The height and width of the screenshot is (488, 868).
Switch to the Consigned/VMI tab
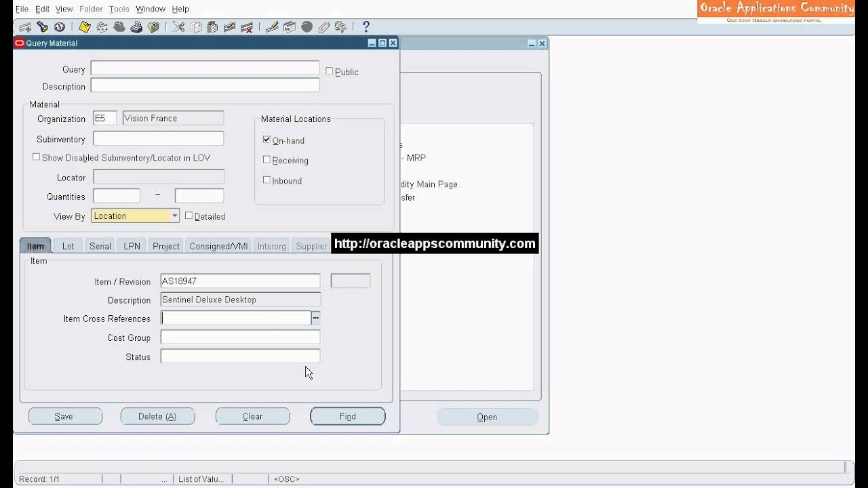tap(218, 246)
